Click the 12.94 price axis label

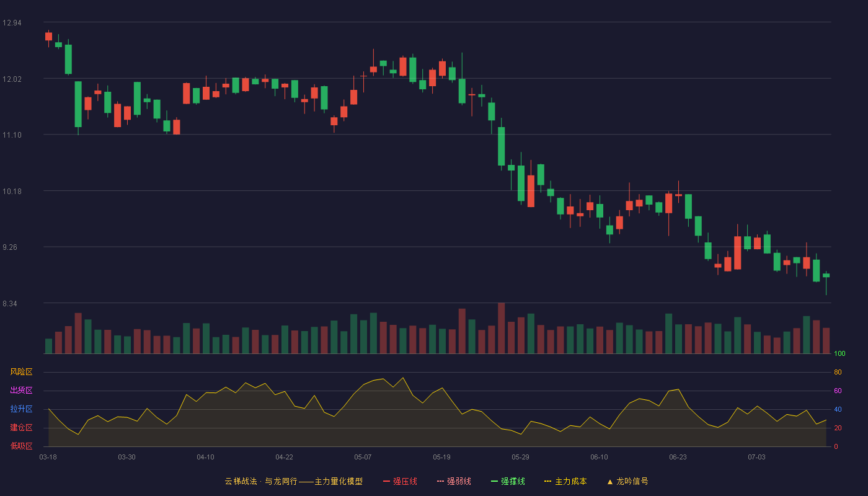tap(12, 23)
